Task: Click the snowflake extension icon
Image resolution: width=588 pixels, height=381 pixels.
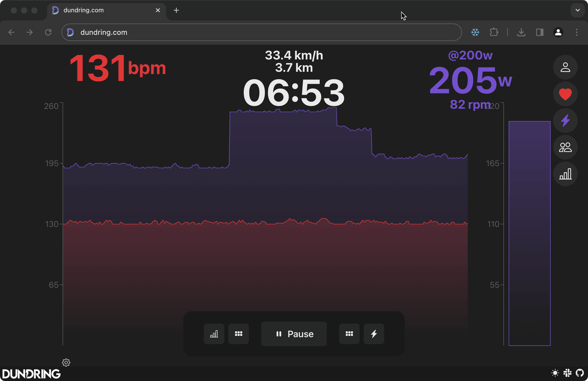Action: coord(475,32)
